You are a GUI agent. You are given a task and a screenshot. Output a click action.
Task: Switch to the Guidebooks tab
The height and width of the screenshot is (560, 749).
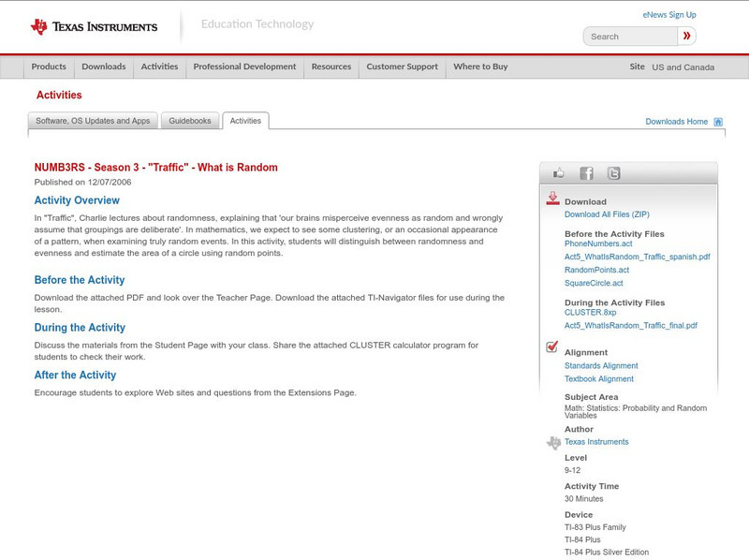click(x=190, y=120)
